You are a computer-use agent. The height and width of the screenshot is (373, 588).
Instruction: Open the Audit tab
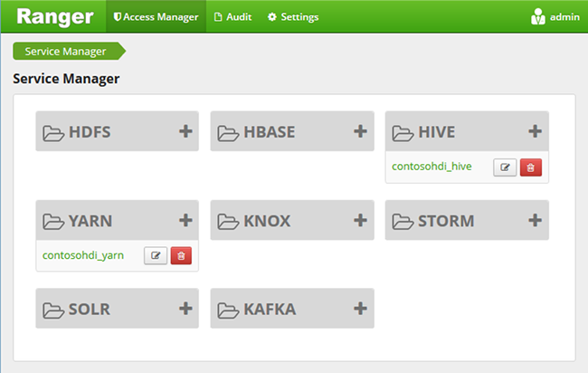pos(232,17)
